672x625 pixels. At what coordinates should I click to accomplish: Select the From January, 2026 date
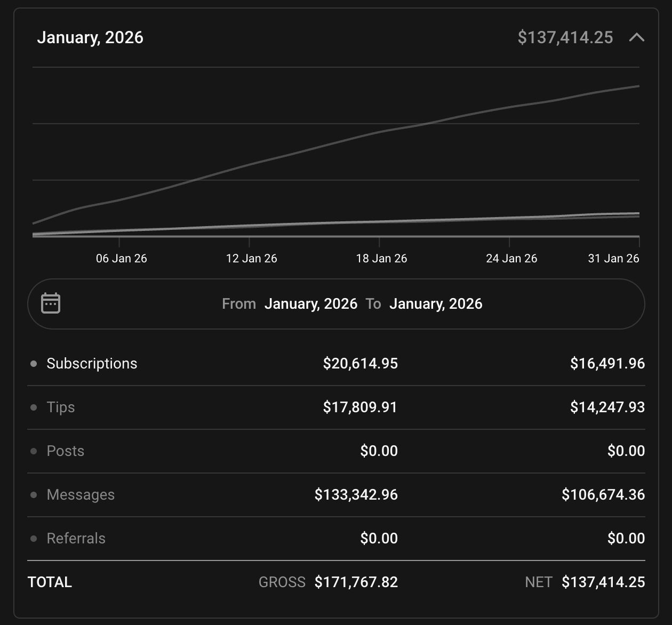310,303
